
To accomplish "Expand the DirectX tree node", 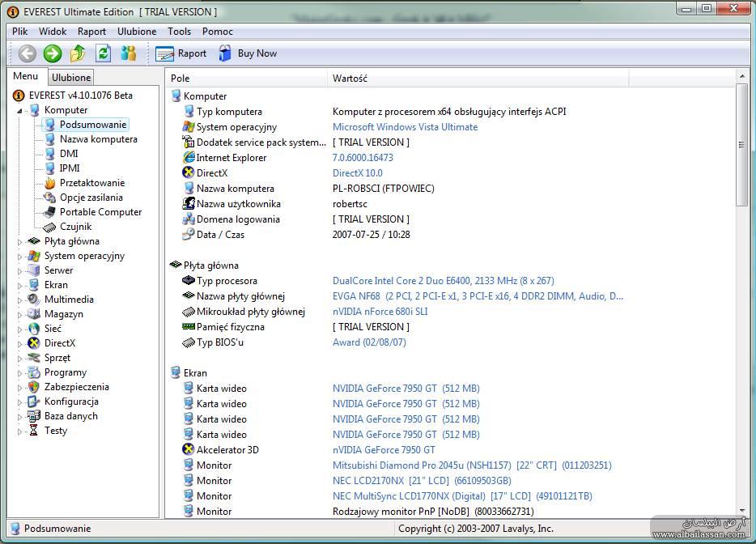I will point(19,344).
